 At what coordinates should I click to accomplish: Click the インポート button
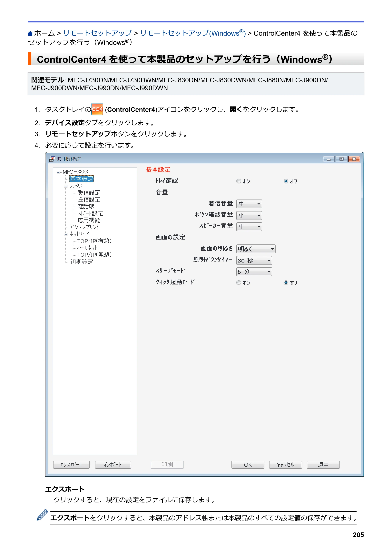click(x=113, y=465)
